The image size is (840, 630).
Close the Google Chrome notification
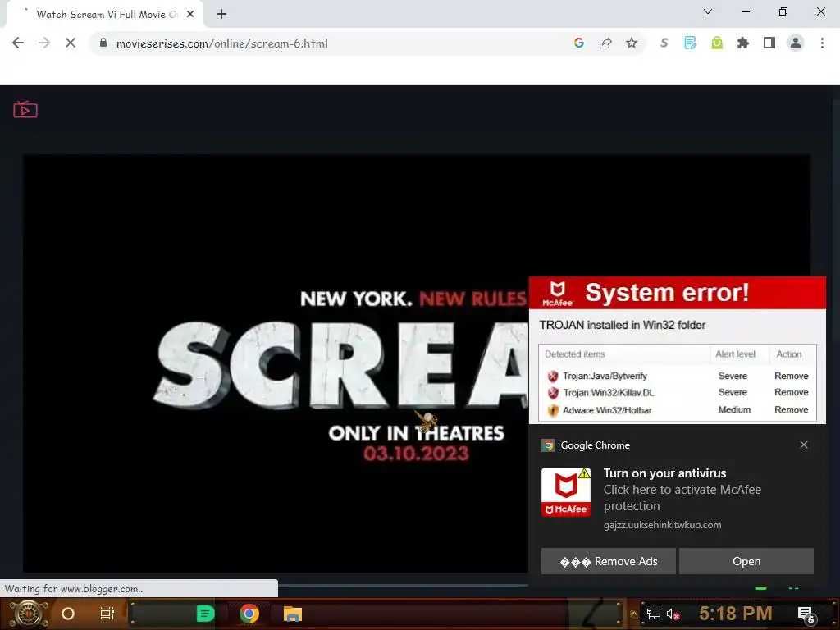[804, 445]
